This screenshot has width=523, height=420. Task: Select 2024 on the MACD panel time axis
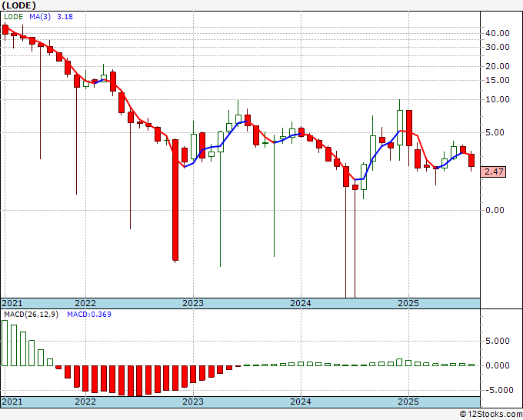click(301, 402)
